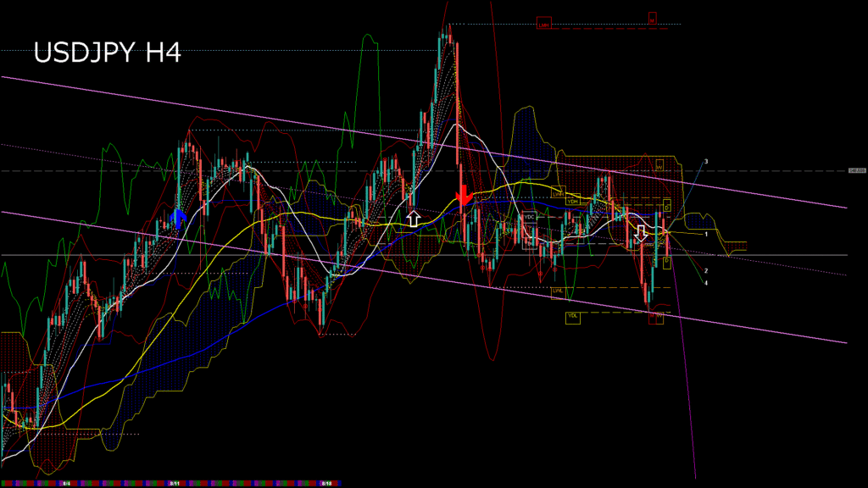The image size is (868, 488).
Task: Select the white down arrow near recent candles
Action: coord(642,234)
